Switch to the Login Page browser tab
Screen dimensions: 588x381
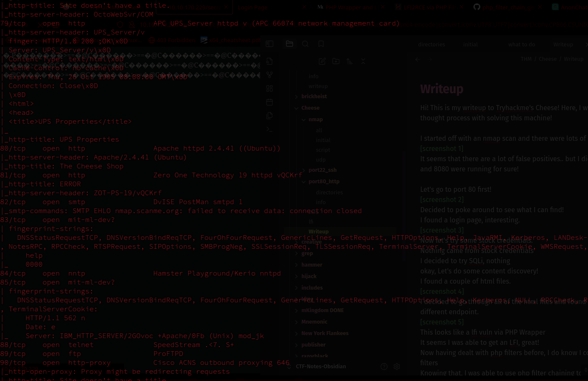pyautogui.click(x=253, y=7)
